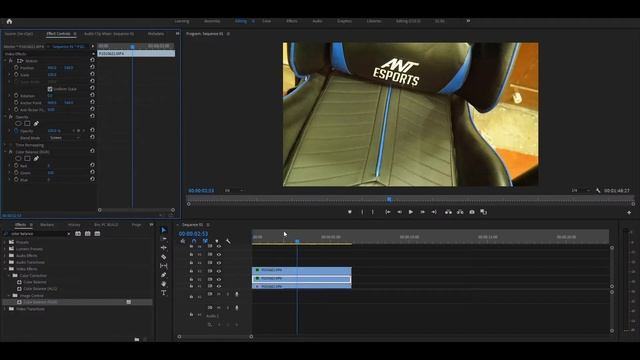The image size is (640, 360).
Task: Toggle Uniform Scale checkbox
Action: tap(50, 89)
